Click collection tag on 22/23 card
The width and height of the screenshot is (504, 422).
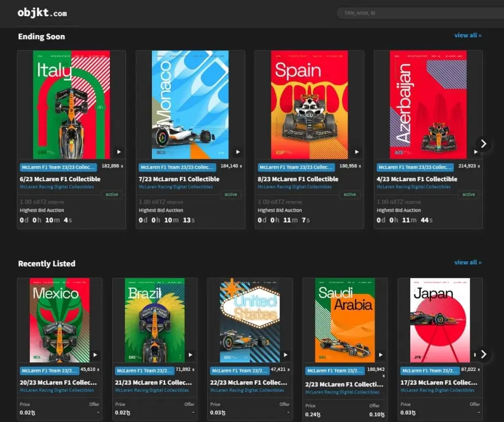point(240,371)
